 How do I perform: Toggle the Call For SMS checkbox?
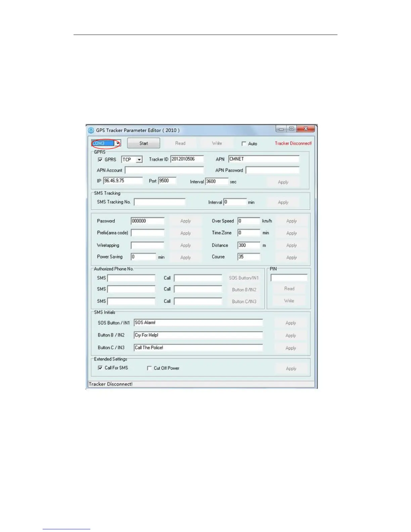click(100, 368)
